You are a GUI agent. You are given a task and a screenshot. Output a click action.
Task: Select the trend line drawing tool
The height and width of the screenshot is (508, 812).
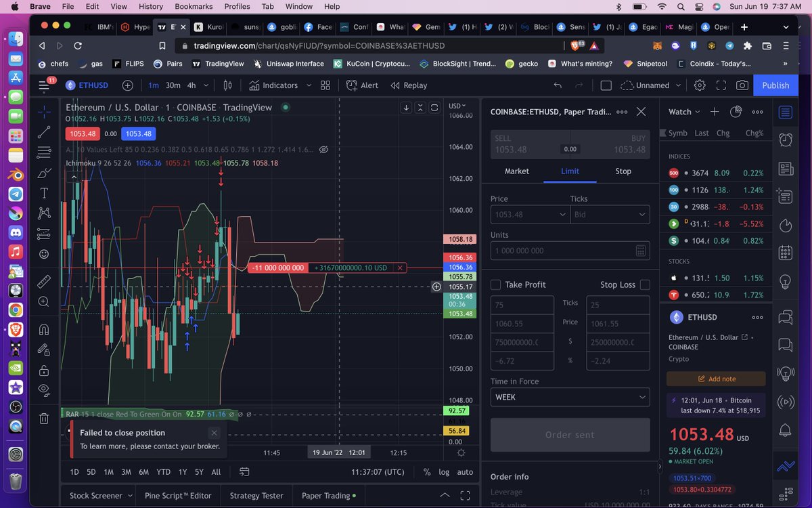click(44, 131)
